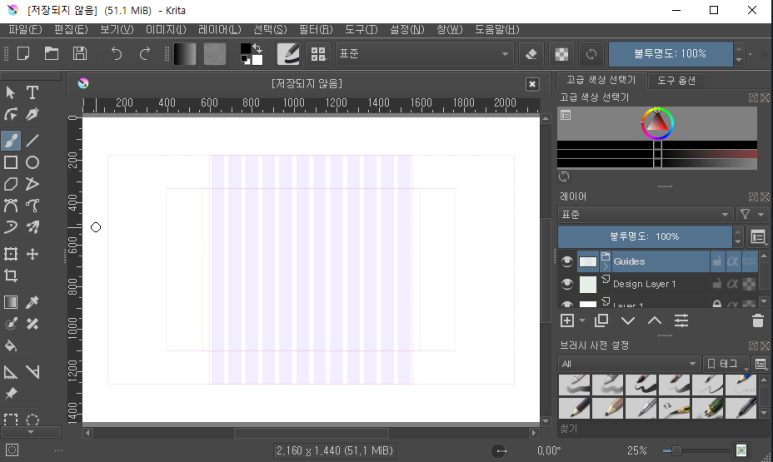The height and width of the screenshot is (462, 773).
Task: Select the Text tool in the toolbox
Action: (x=32, y=93)
